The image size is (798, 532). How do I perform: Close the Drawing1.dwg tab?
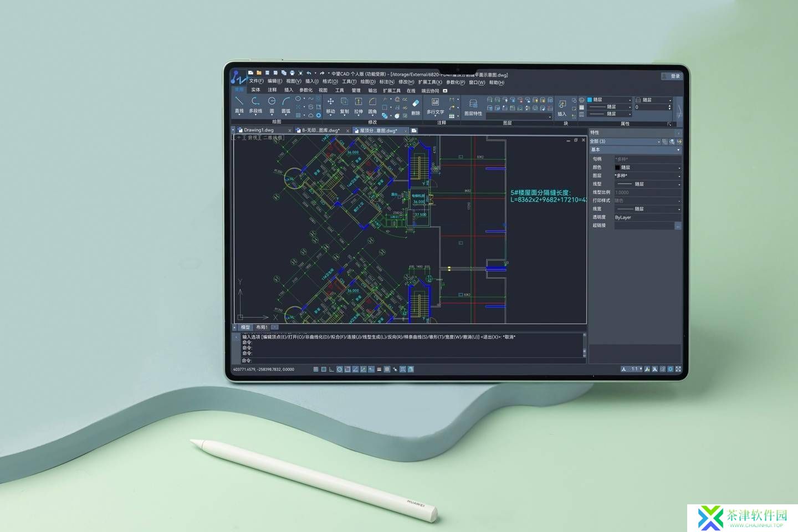(290, 131)
